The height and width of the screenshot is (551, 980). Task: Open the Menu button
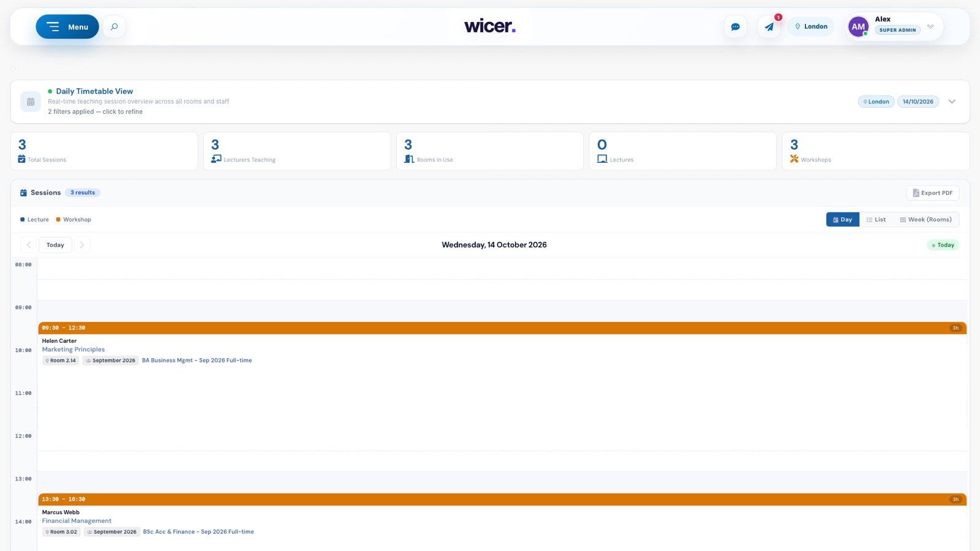(67, 27)
